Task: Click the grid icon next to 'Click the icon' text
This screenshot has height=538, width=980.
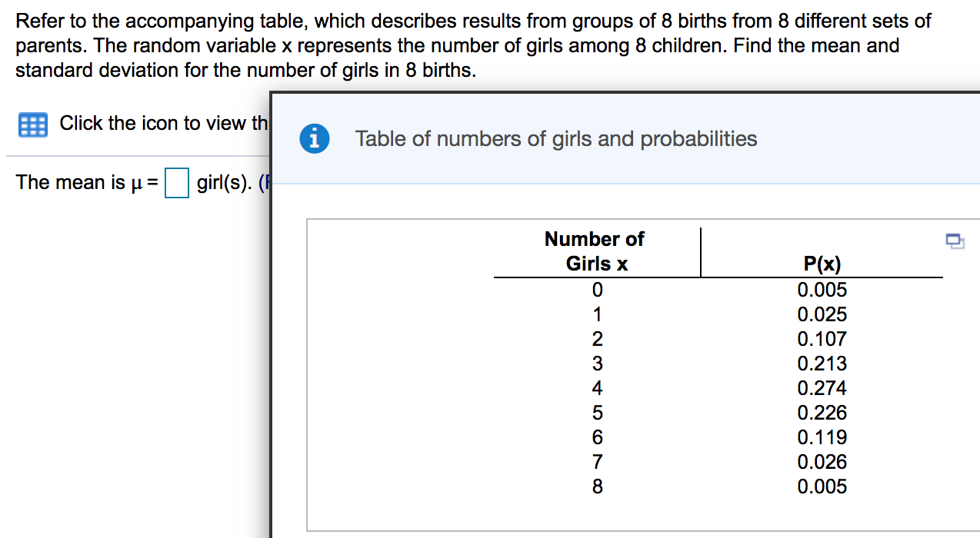Action: 32,124
